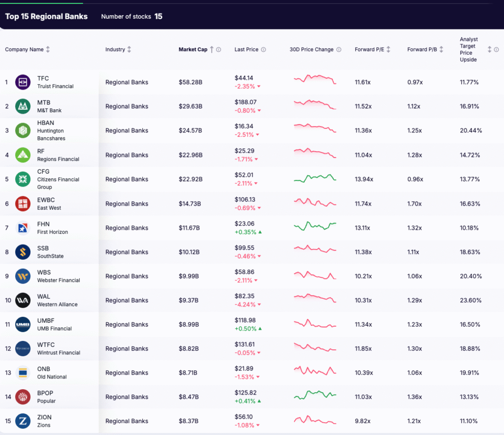
Task: Toggle sorting on the Industry column
Action: pos(130,49)
